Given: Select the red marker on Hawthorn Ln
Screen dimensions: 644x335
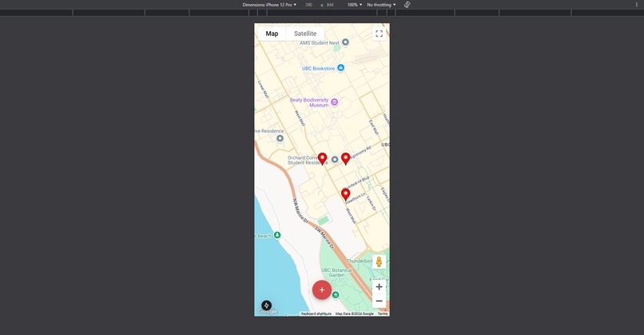Looking at the screenshot, I should tap(346, 194).
